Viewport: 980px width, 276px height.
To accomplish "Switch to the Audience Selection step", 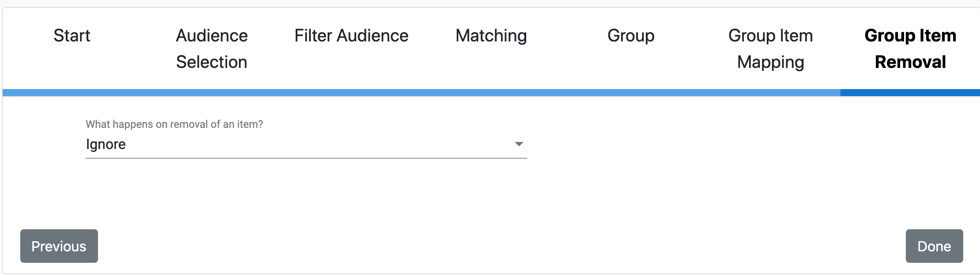I will click(212, 48).
